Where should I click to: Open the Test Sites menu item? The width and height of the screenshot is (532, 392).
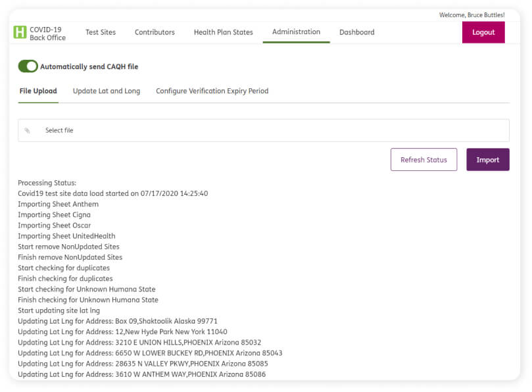100,32
